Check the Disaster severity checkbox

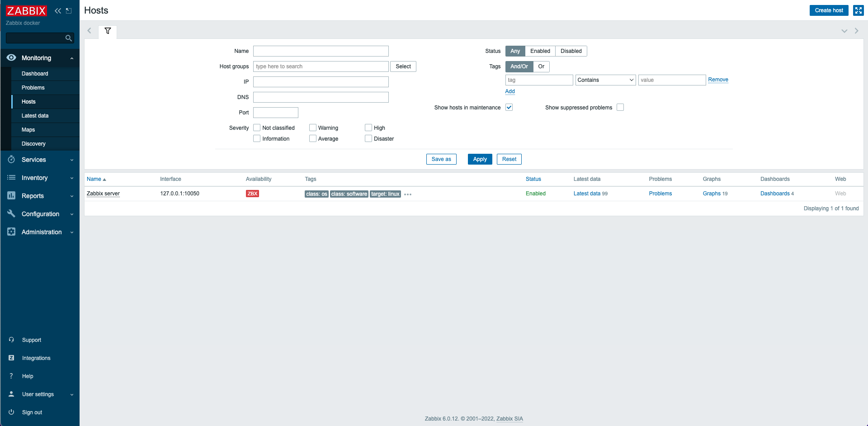(368, 138)
